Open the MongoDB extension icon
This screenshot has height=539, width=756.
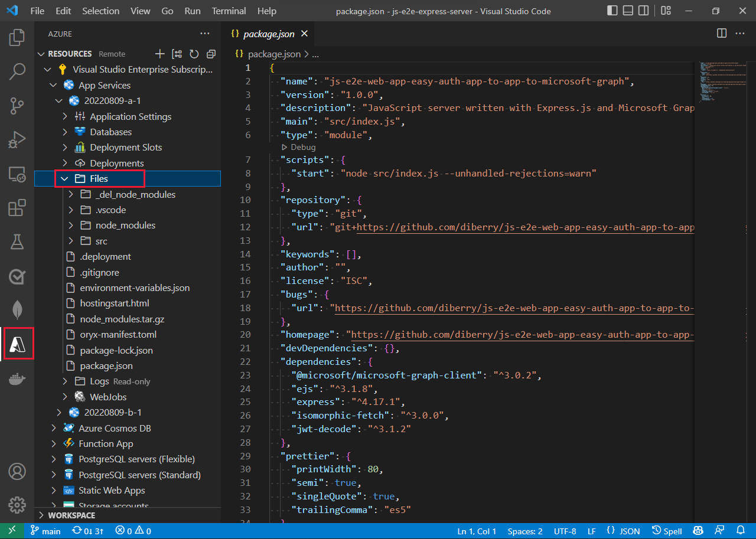[x=17, y=309]
